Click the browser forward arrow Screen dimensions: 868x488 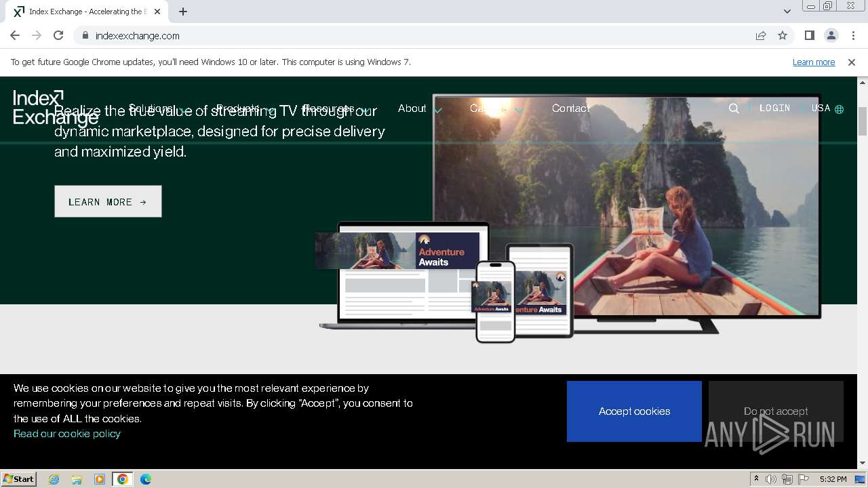[x=37, y=35]
